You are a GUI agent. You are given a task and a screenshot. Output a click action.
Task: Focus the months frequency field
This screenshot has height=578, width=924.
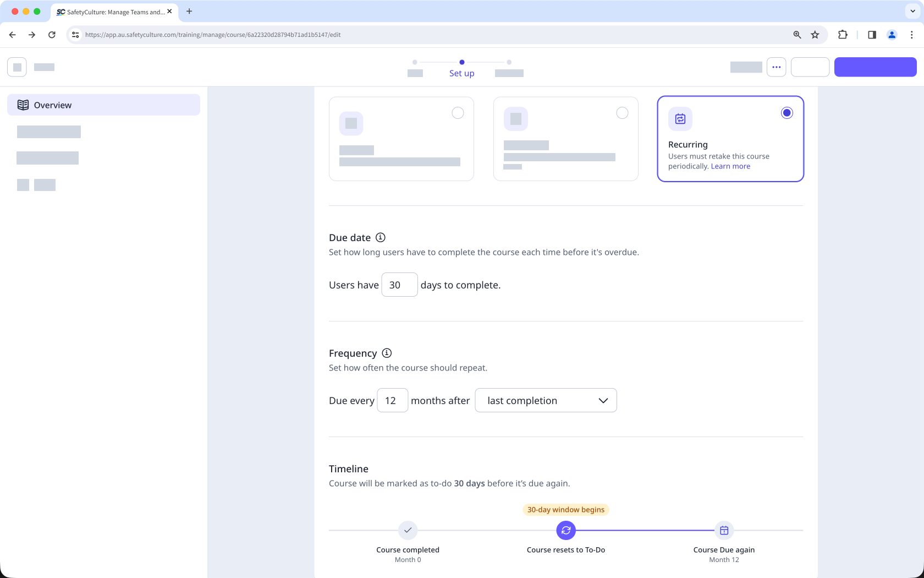pos(393,400)
